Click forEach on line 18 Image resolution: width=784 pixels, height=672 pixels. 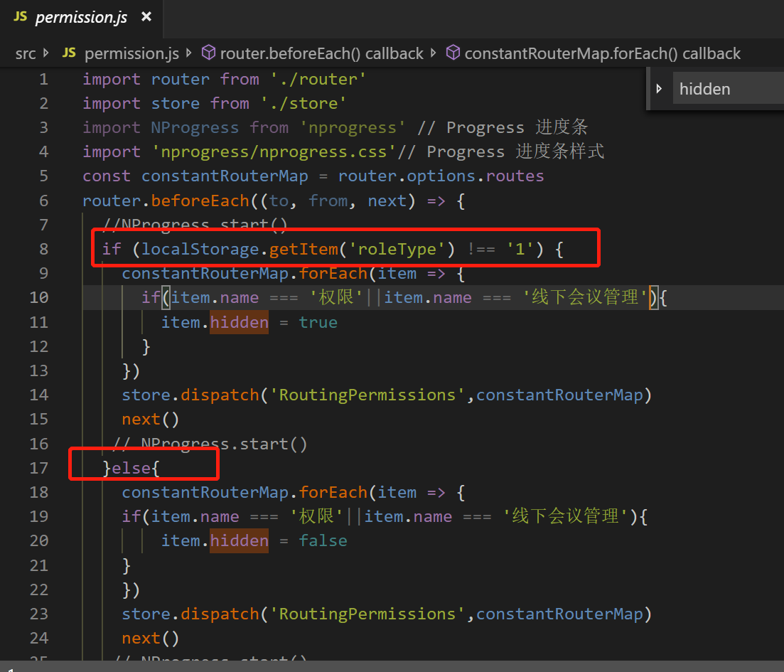(x=333, y=492)
